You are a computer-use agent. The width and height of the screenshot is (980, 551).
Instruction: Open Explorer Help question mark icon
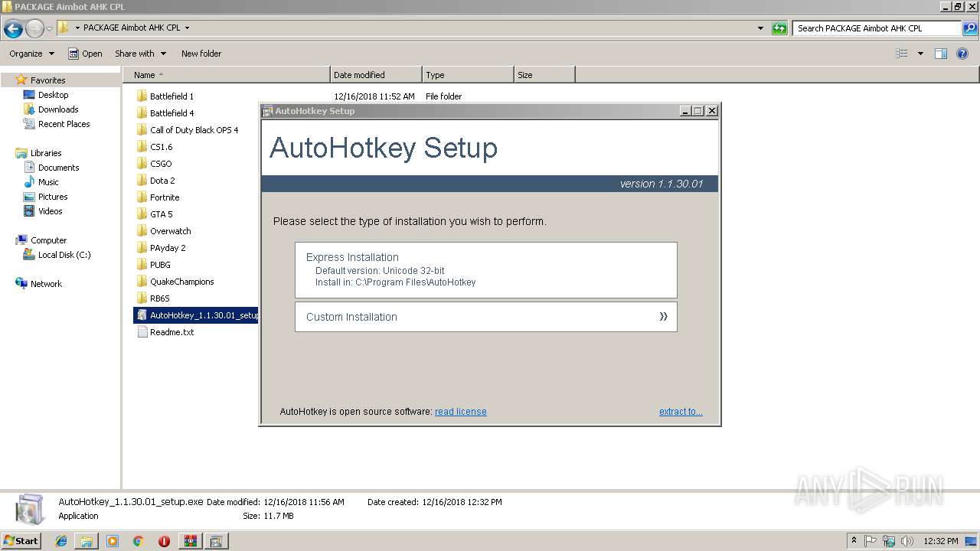click(x=962, y=54)
